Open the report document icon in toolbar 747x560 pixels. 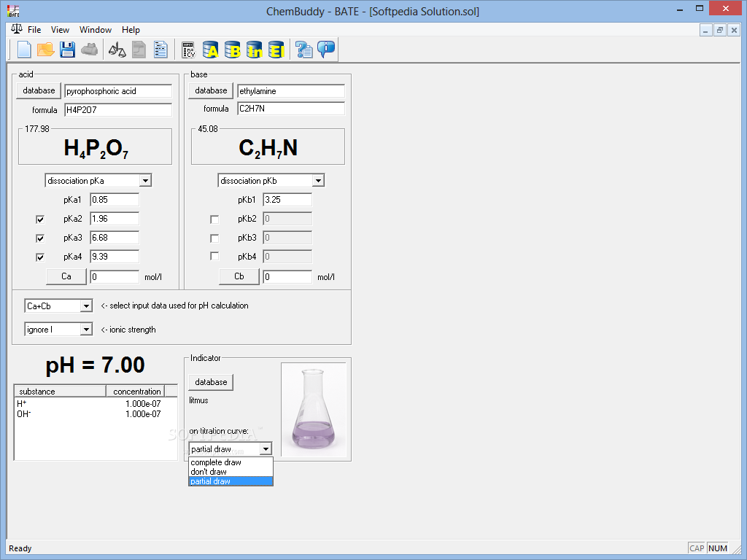tap(160, 50)
